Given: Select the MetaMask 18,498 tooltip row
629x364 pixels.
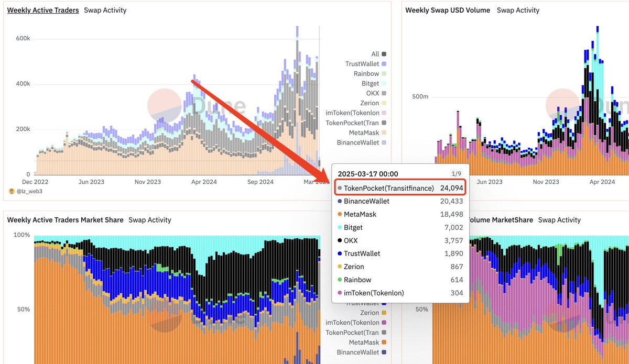Looking at the screenshot, I should (x=400, y=214).
